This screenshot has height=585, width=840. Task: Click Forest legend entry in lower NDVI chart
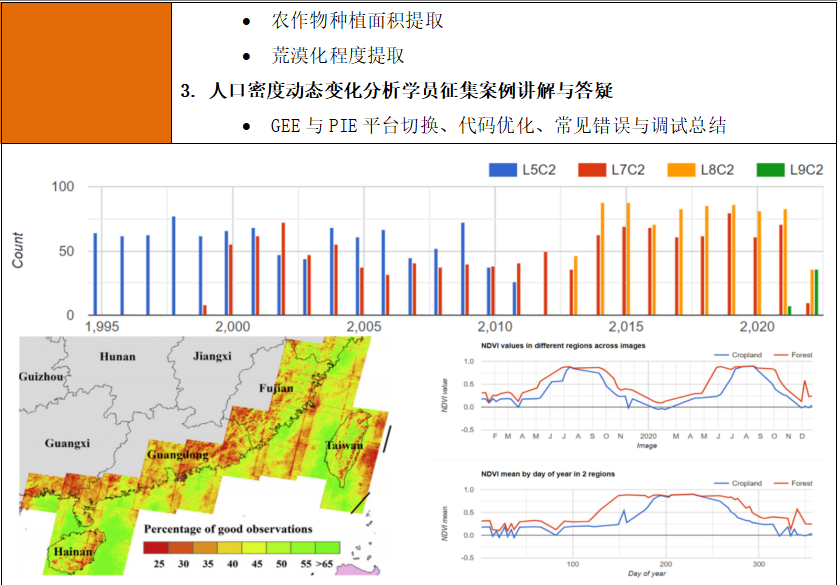[793, 483]
